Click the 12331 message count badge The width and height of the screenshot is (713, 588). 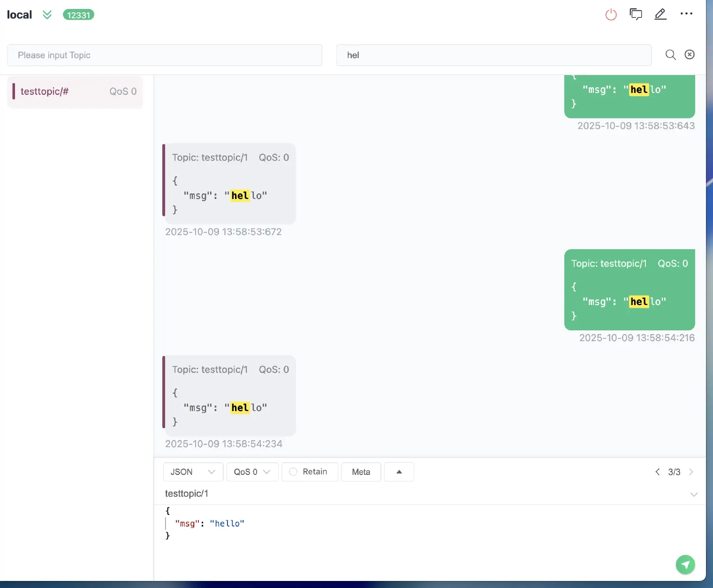coord(78,15)
